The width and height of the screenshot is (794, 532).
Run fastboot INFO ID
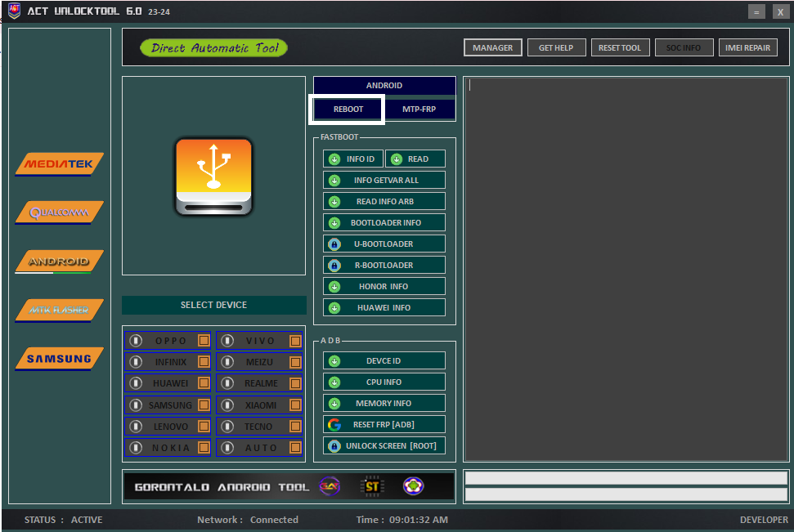(353, 159)
